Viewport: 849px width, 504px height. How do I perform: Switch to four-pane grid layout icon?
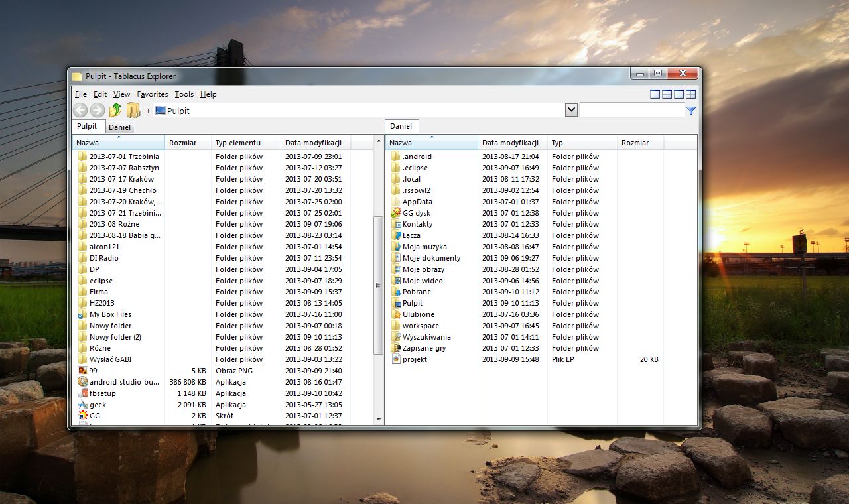pyautogui.click(x=690, y=94)
